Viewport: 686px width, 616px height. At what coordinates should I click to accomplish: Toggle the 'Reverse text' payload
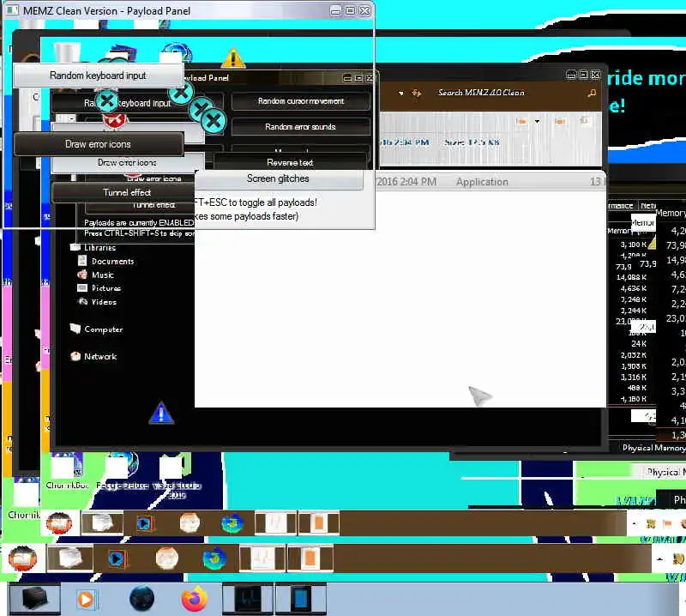coord(290,162)
